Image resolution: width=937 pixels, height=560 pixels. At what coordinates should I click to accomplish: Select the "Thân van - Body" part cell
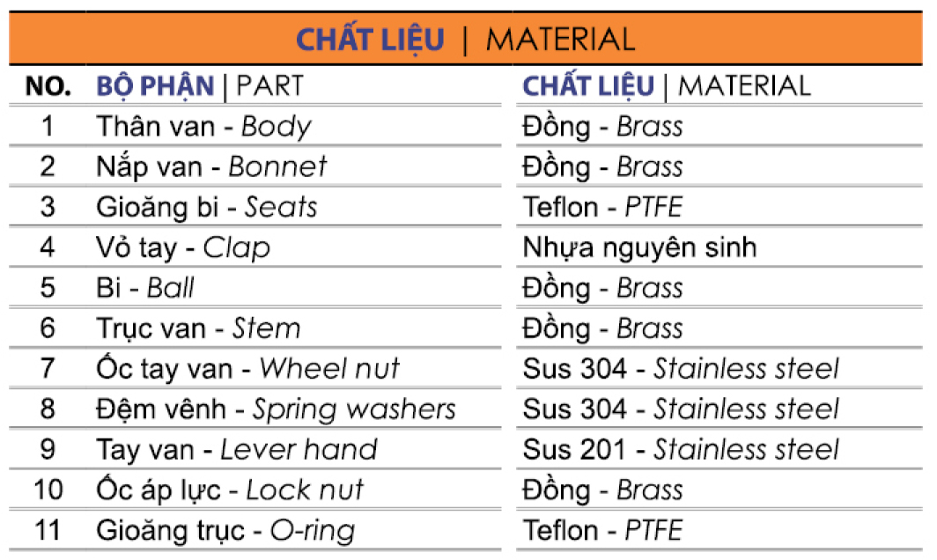[203, 126]
